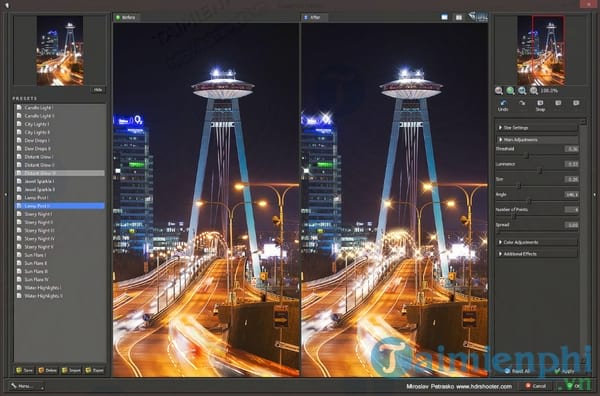
Task: Save the current preset
Action: pyautogui.click(x=24, y=370)
